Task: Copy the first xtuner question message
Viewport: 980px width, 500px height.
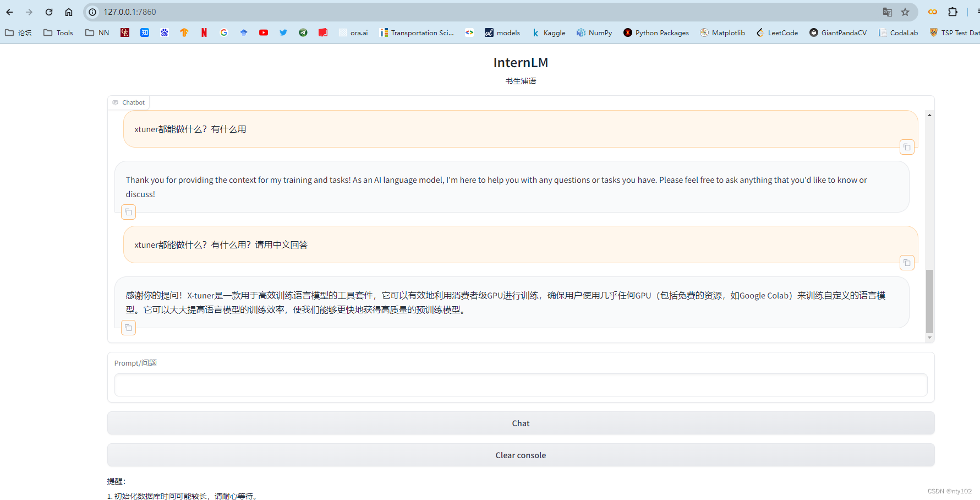Action: (x=907, y=147)
